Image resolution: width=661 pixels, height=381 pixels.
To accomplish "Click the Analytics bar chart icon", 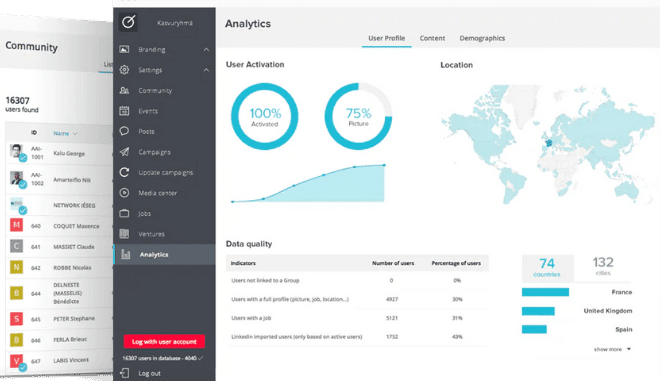I will tap(125, 254).
